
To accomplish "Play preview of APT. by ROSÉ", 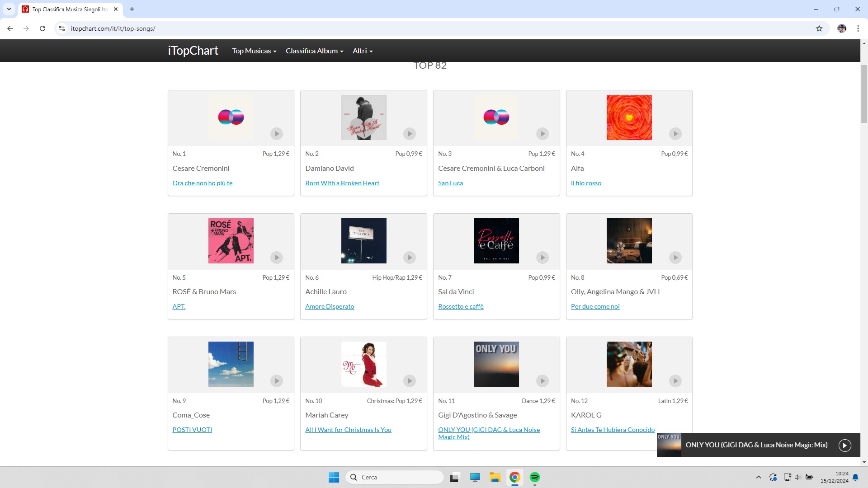I will pyautogui.click(x=277, y=258).
